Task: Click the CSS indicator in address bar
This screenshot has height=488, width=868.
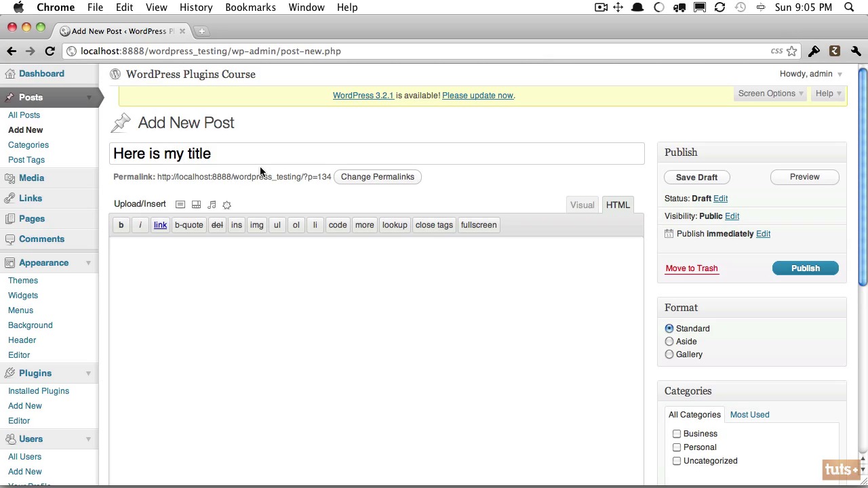Action: tap(776, 51)
